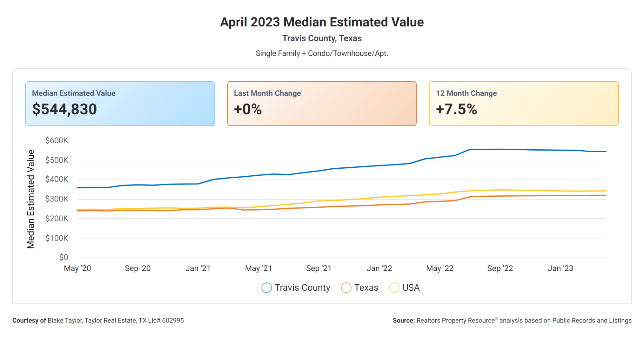The width and height of the screenshot is (644, 338).
Task: Click the Jan '21 x-axis label
Action: (x=198, y=268)
